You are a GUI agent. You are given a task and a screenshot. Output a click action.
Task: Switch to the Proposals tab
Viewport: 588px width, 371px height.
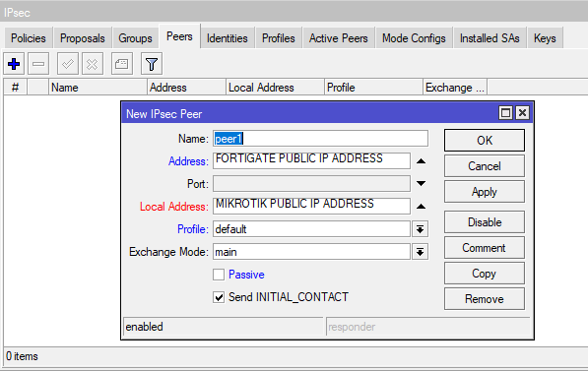tap(83, 38)
